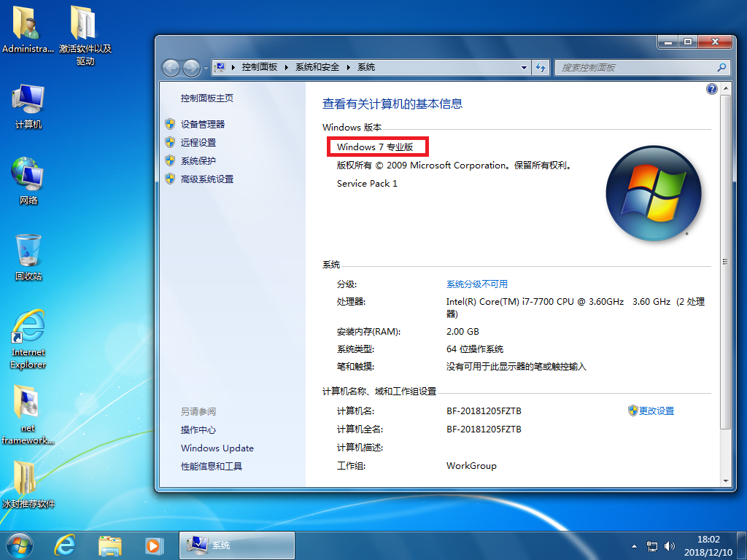Maximize the 系统 window
747x560 pixels.
tap(687, 42)
